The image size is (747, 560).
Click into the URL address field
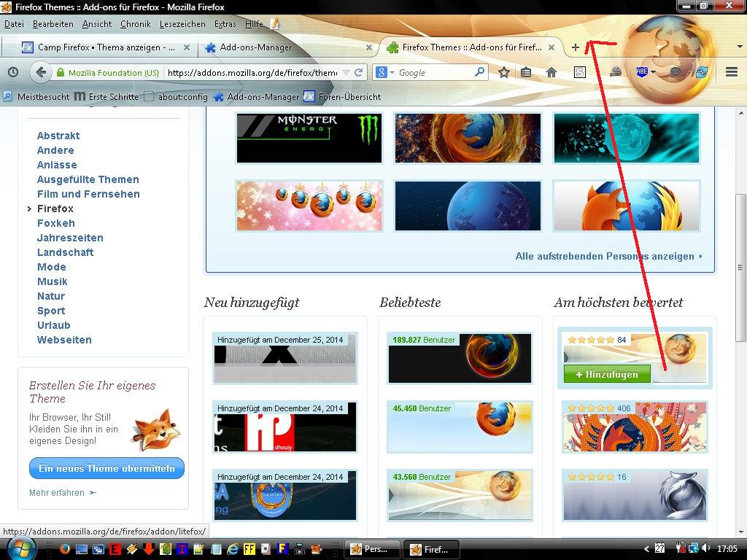pos(252,72)
